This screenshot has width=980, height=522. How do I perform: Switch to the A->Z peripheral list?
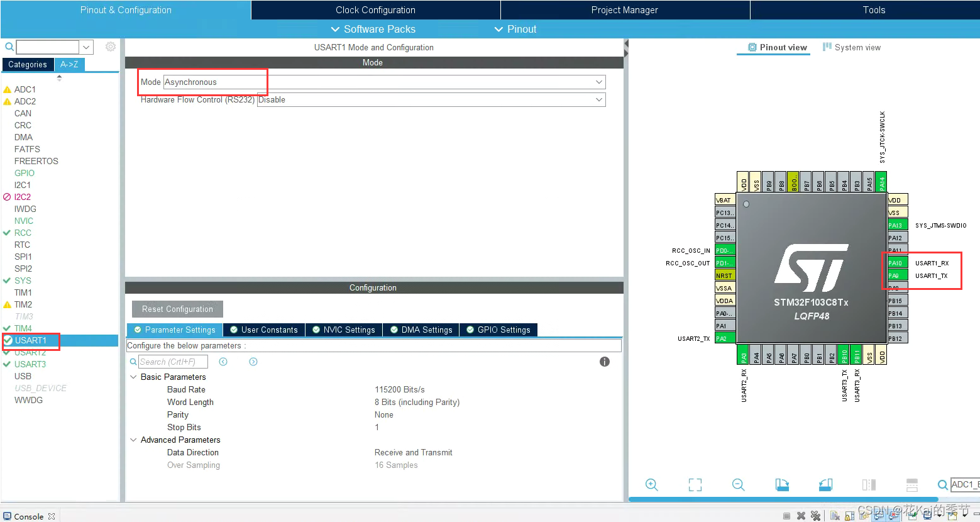coord(70,64)
